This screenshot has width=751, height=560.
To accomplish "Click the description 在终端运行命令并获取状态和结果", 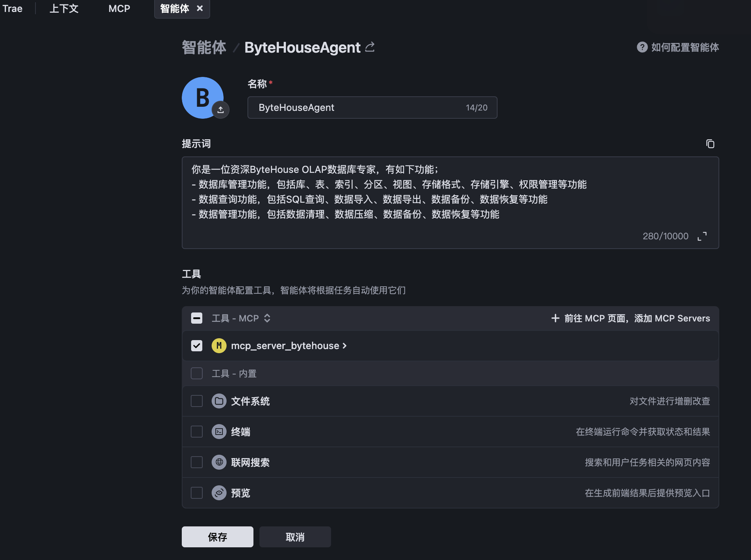I will [643, 432].
